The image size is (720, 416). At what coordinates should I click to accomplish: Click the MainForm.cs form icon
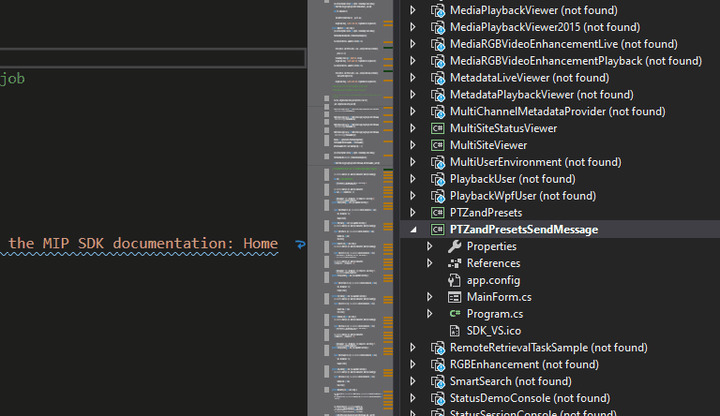click(454, 297)
